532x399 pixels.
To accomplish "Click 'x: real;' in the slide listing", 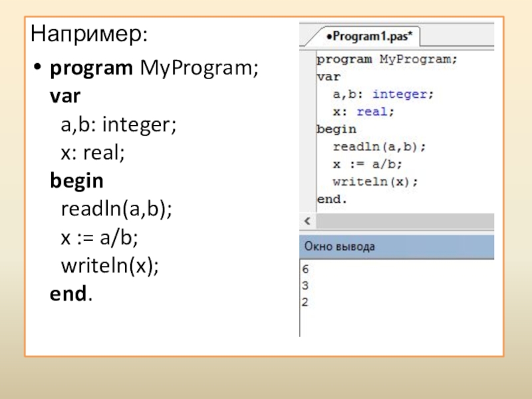I will pos(93,153).
